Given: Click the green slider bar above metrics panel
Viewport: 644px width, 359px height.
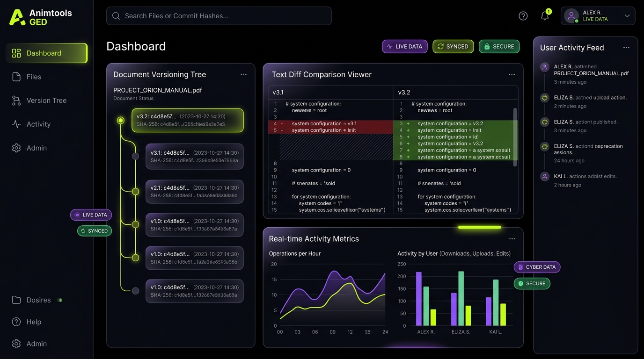Looking at the screenshot, I should (x=480, y=228).
